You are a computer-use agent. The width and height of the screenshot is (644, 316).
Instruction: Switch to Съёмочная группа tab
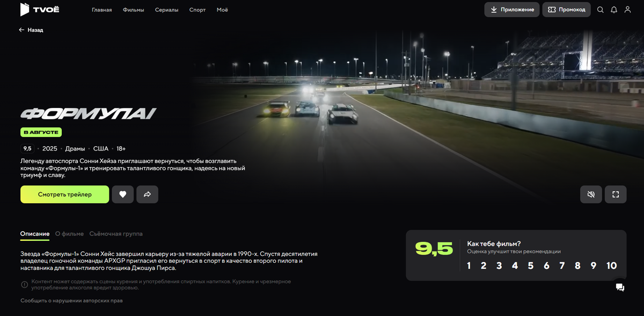tap(116, 234)
